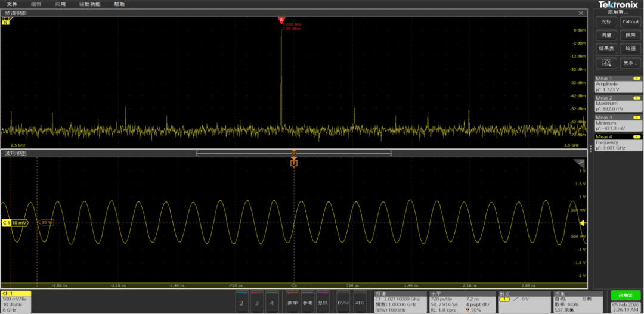Turn on channel 2
This screenshot has height=314, width=644.
[x=241, y=301]
